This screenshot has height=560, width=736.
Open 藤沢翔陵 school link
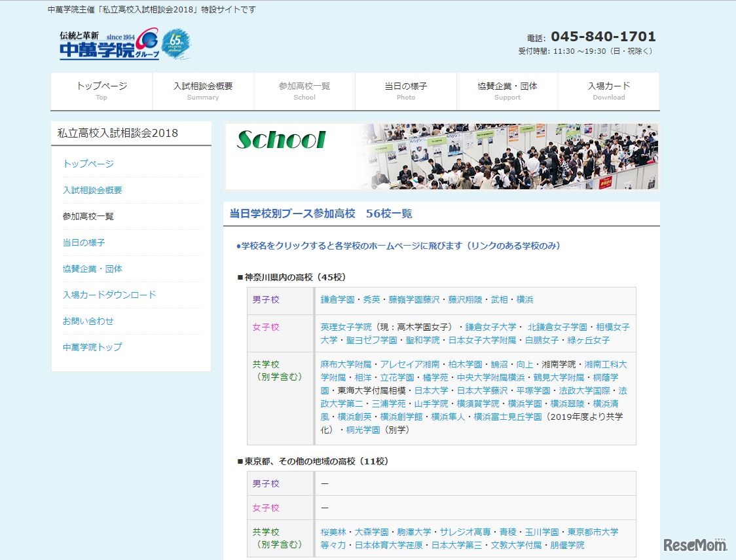[465, 299]
